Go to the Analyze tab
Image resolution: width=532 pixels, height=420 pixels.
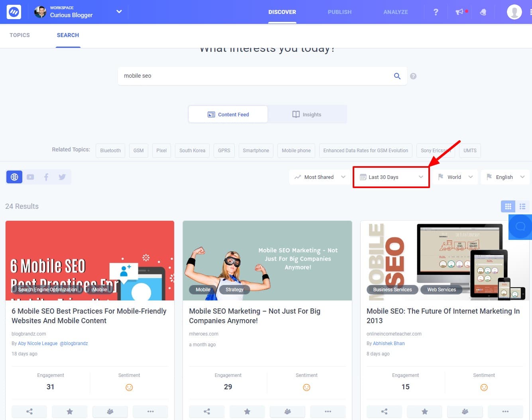pos(396,12)
